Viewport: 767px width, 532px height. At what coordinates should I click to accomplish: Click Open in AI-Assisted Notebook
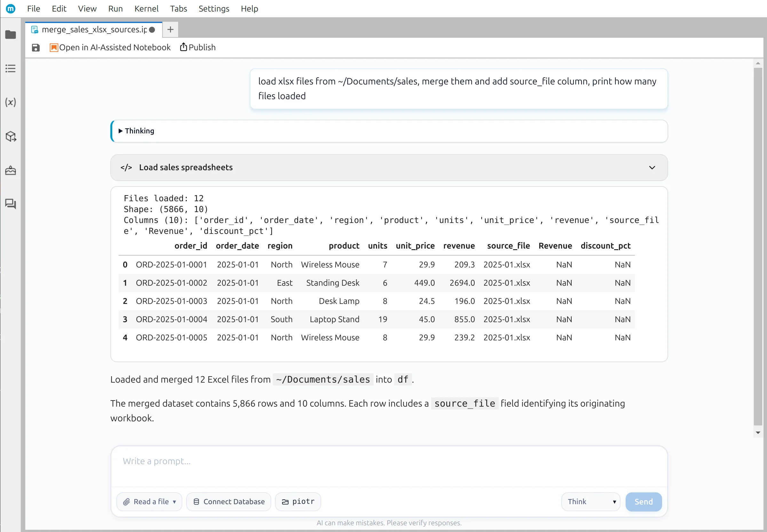tap(110, 47)
